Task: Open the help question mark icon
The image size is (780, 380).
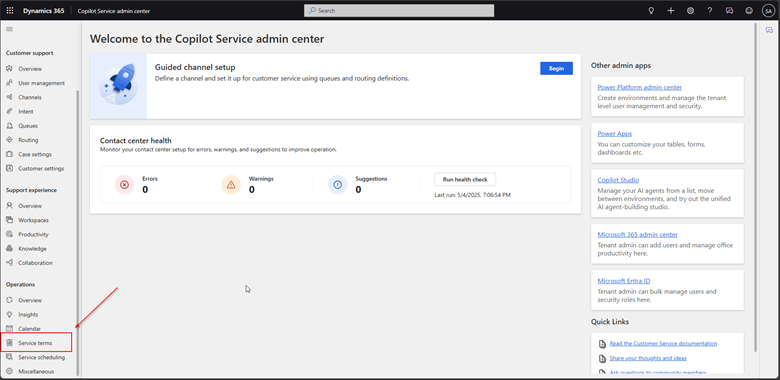Action: pyautogui.click(x=710, y=10)
